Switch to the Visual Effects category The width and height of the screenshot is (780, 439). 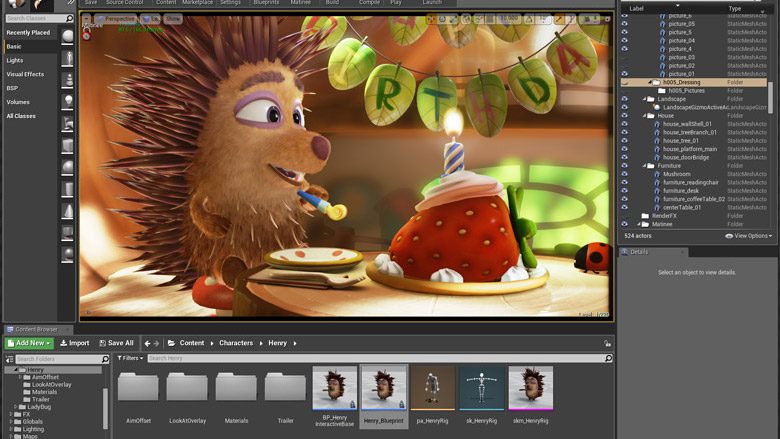pyautogui.click(x=25, y=74)
